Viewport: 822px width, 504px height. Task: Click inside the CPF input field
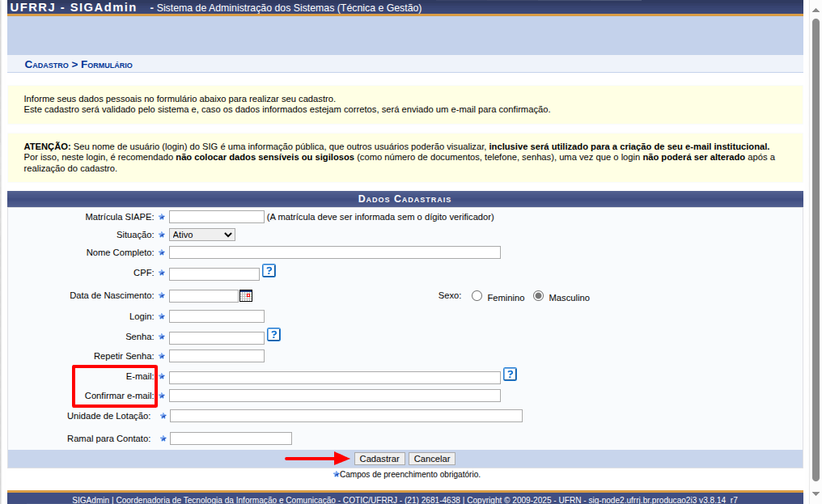(214, 274)
